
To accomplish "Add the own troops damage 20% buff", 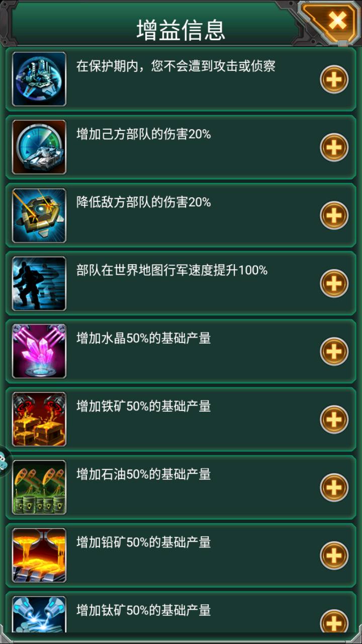I will 334,147.
